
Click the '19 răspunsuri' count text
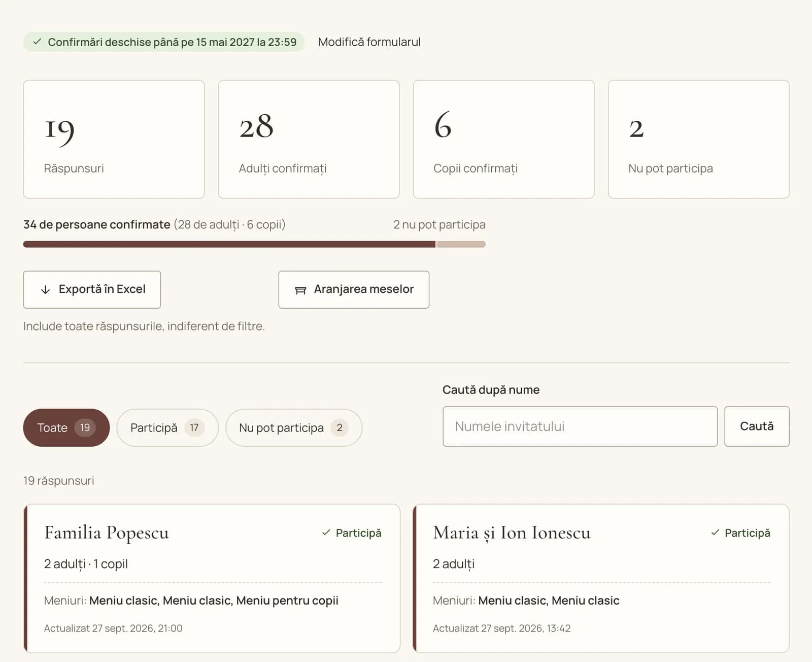[59, 481]
